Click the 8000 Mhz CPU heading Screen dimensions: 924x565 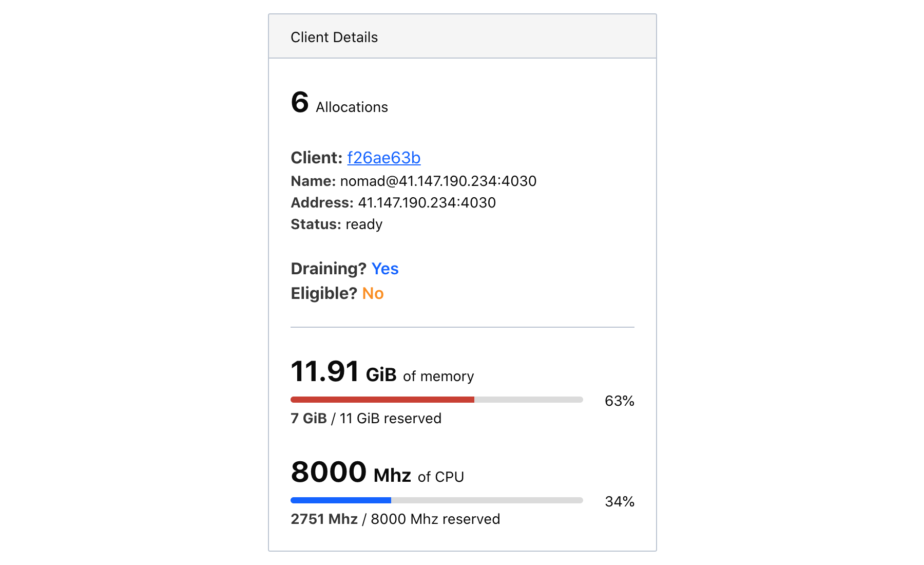(351, 473)
